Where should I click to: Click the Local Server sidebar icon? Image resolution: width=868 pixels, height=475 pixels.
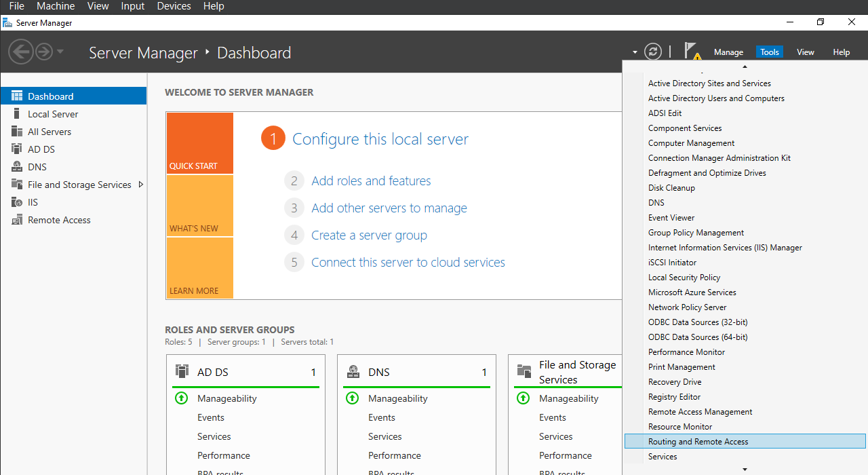pos(17,114)
